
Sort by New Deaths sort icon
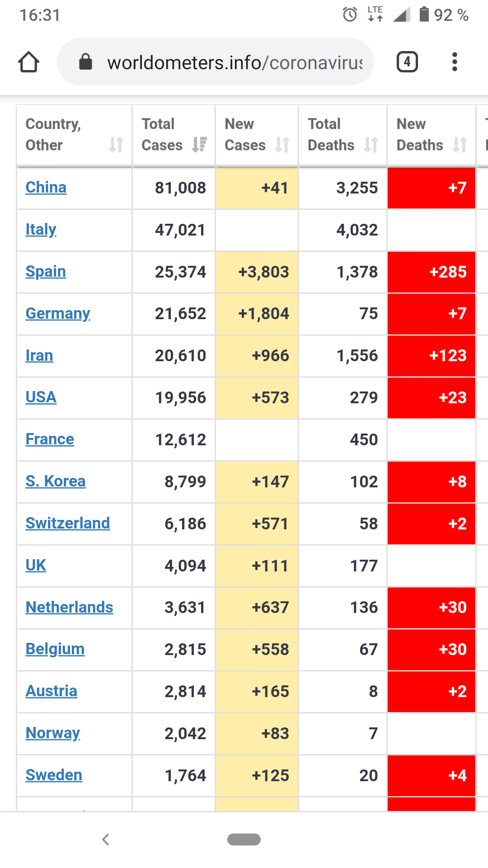(x=460, y=145)
